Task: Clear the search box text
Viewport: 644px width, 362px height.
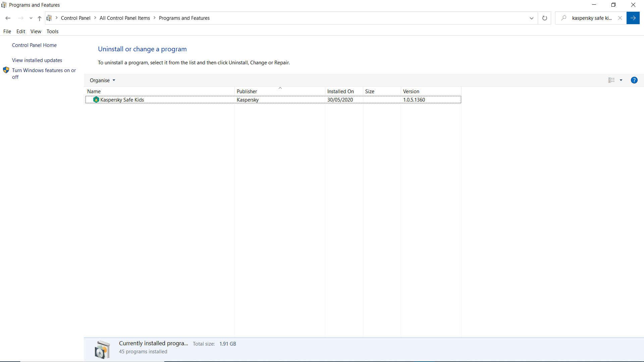Action: tap(620, 18)
